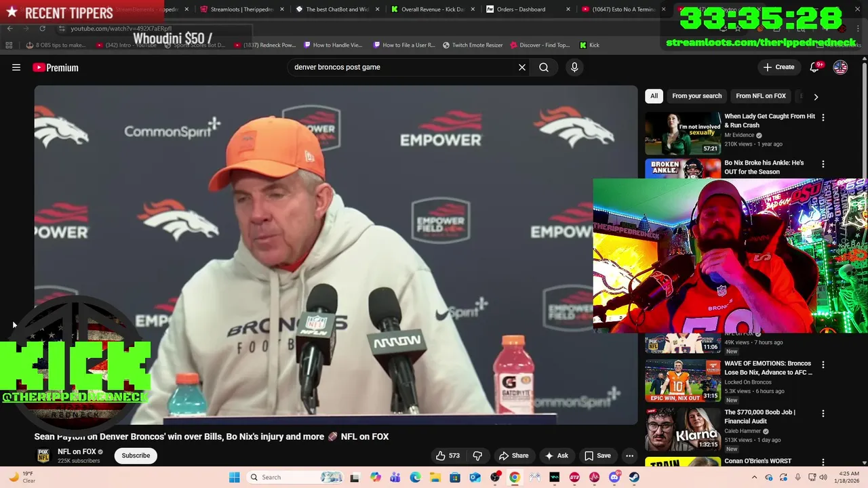Click the Windows taskbar Search box
This screenshot has width=868, height=488.
pos(296,477)
